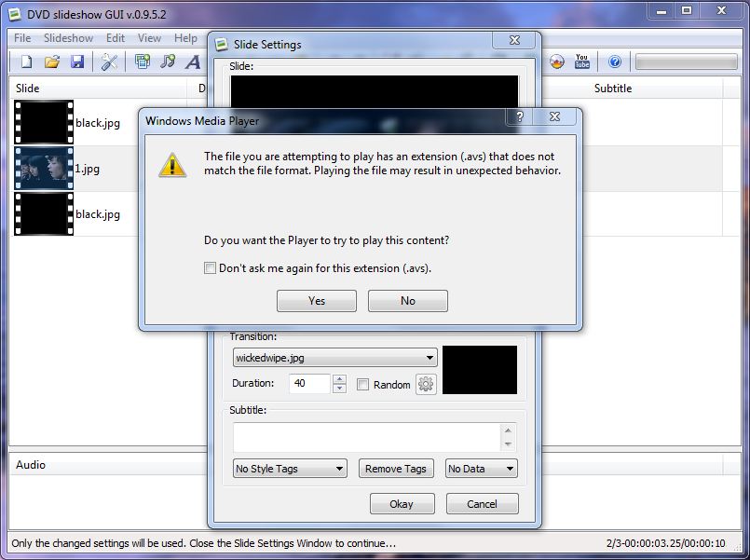Maximize the DVD slideshow GUI window
This screenshot has height=560, width=750.
[x=687, y=11]
